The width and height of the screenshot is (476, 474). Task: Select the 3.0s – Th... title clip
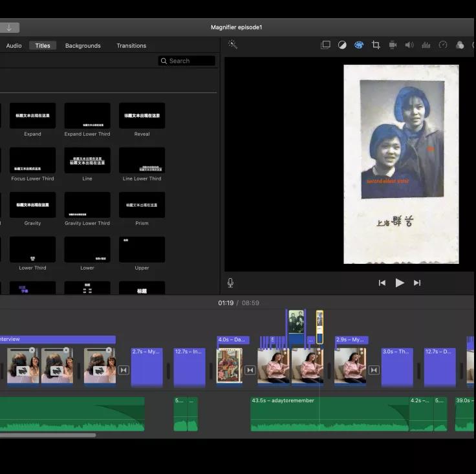pos(397,367)
